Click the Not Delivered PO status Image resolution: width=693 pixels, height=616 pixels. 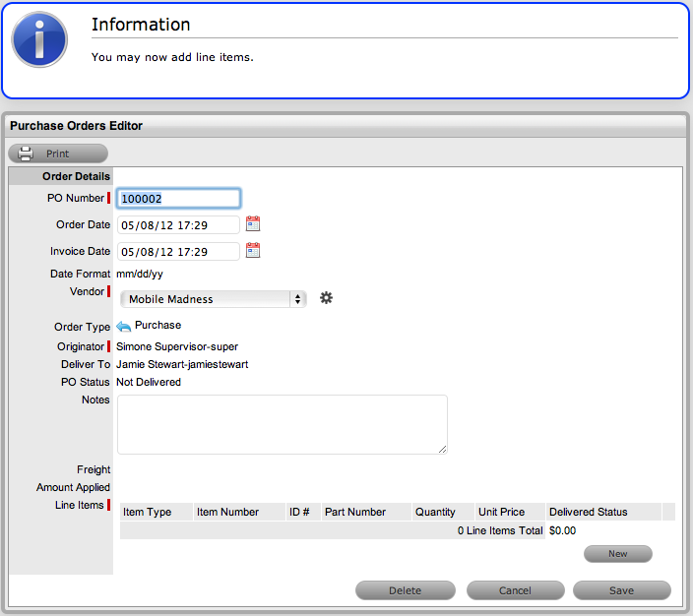(149, 382)
